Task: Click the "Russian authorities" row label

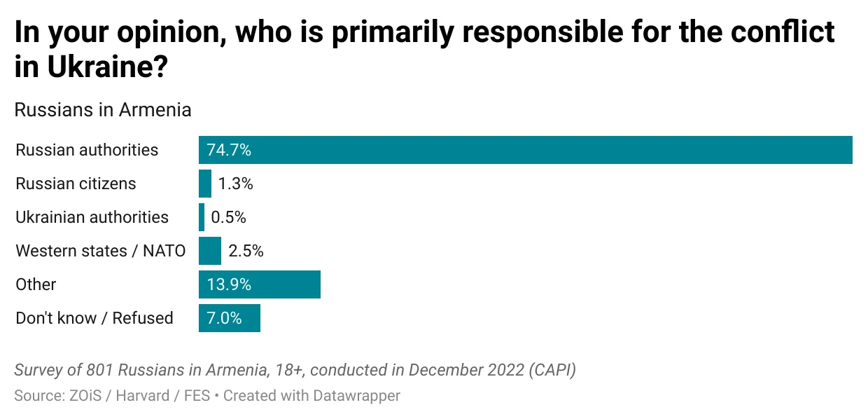Action: point(87,150)
